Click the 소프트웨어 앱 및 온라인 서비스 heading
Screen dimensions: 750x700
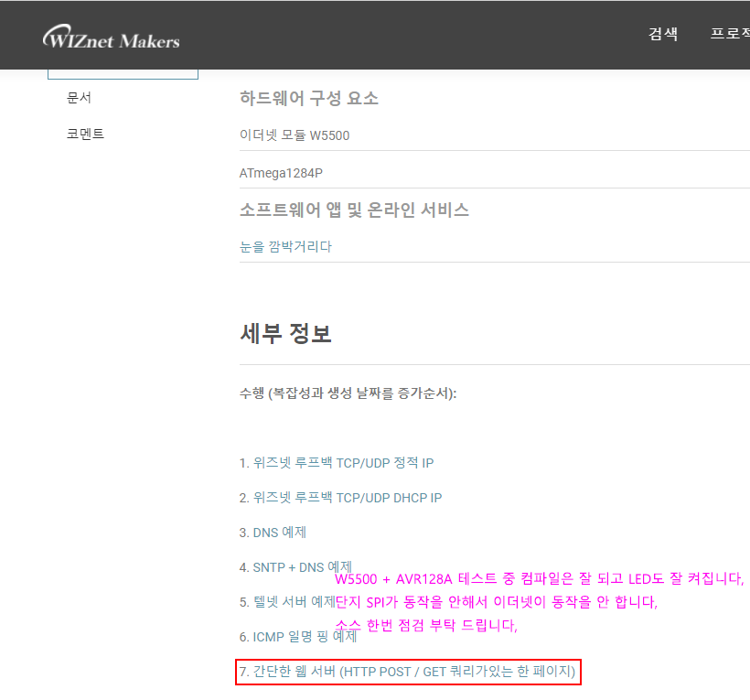click(x=354, y=210)
